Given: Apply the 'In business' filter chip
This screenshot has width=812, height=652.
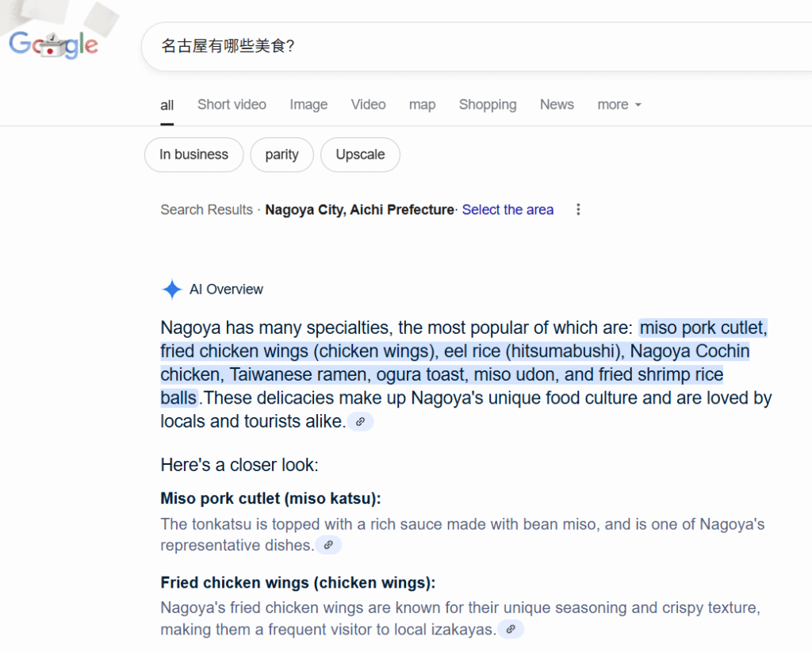Looking at the screenshot, I should coord(193,155).
